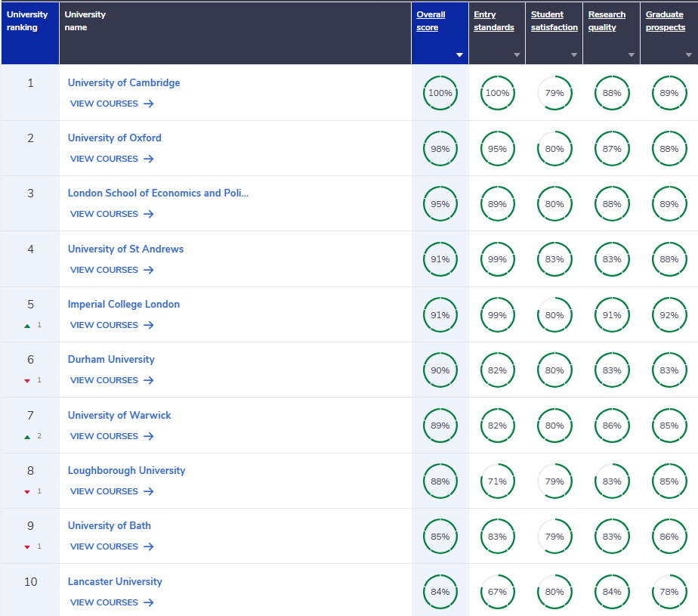This screenshot has width=698, height=616.
Task: Click Bath's 86% graduate prospects circle
Action: click(x=669, y=537)
